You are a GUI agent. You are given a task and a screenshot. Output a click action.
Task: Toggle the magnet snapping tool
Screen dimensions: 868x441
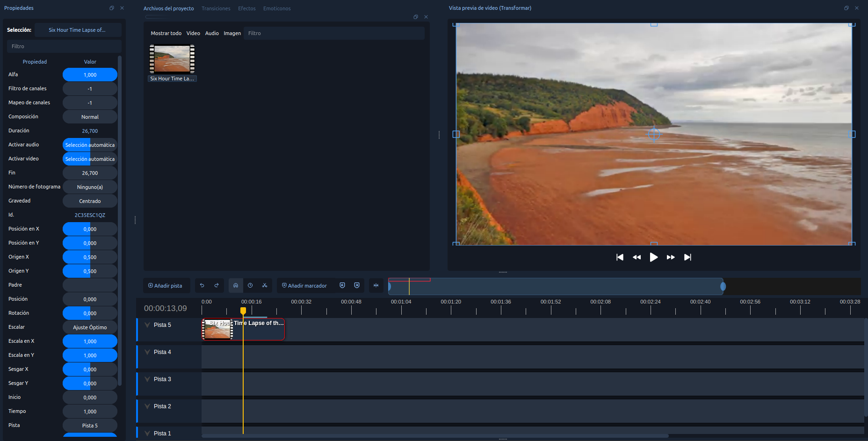click(x=236, y=285)
